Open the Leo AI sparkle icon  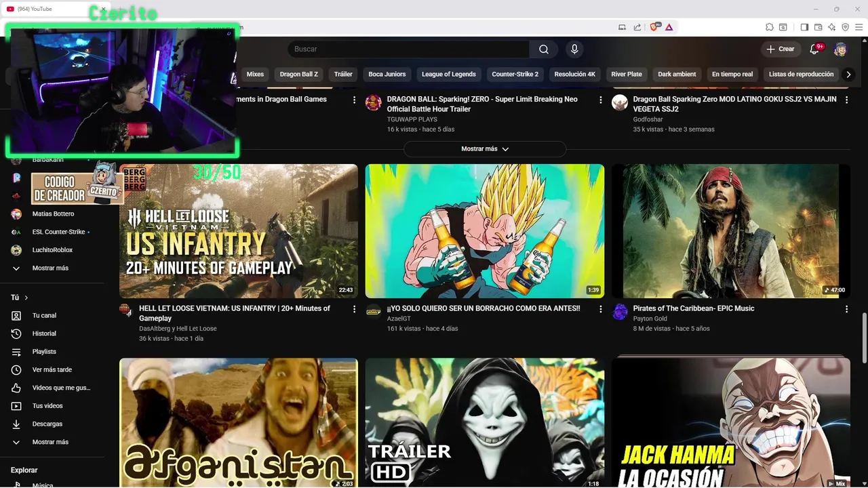pyautogui.click(x=831, y=27)
